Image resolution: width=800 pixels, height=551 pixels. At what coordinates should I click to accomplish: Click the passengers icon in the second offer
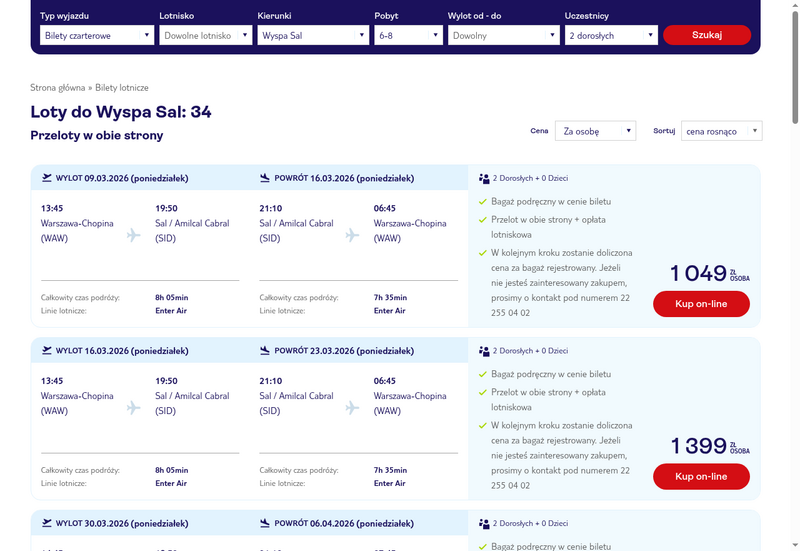[484, 351]
